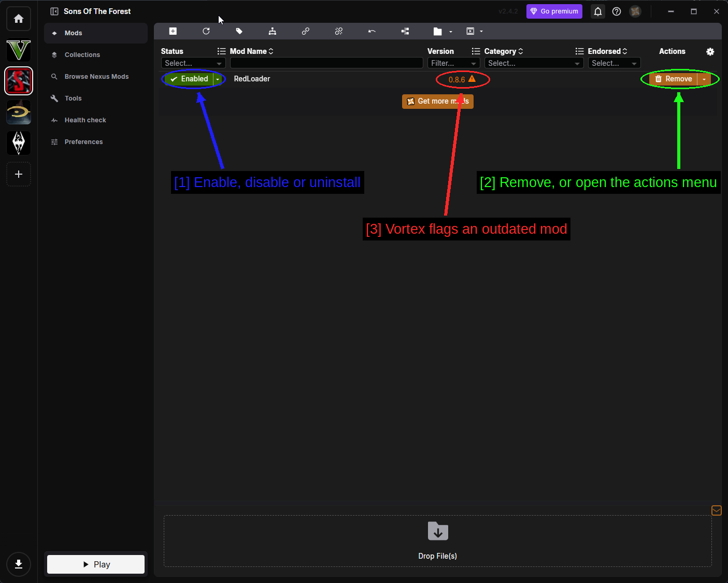Open the notifications bell
The height and width of the screenshot is (583, 728).
click(598, 11)
